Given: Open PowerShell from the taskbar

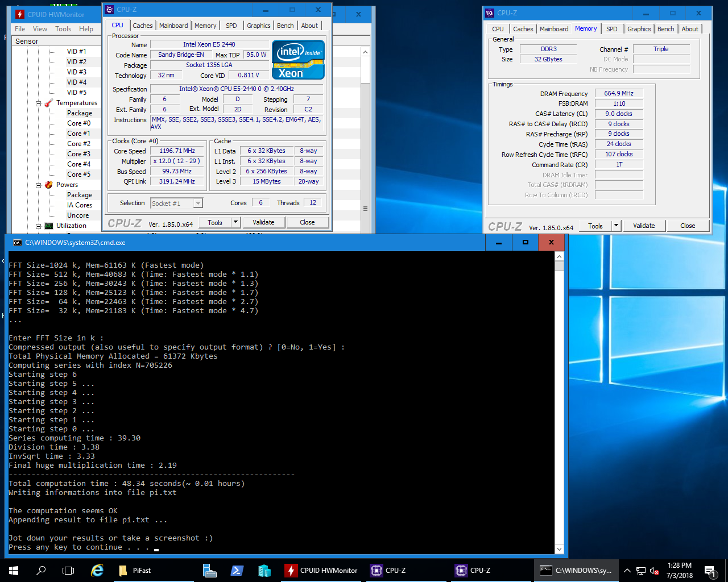Looking at the screenshot, I should 237,570.
